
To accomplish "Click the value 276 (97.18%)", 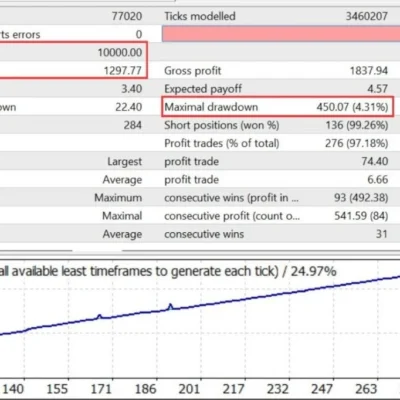I will pos(357,143).
